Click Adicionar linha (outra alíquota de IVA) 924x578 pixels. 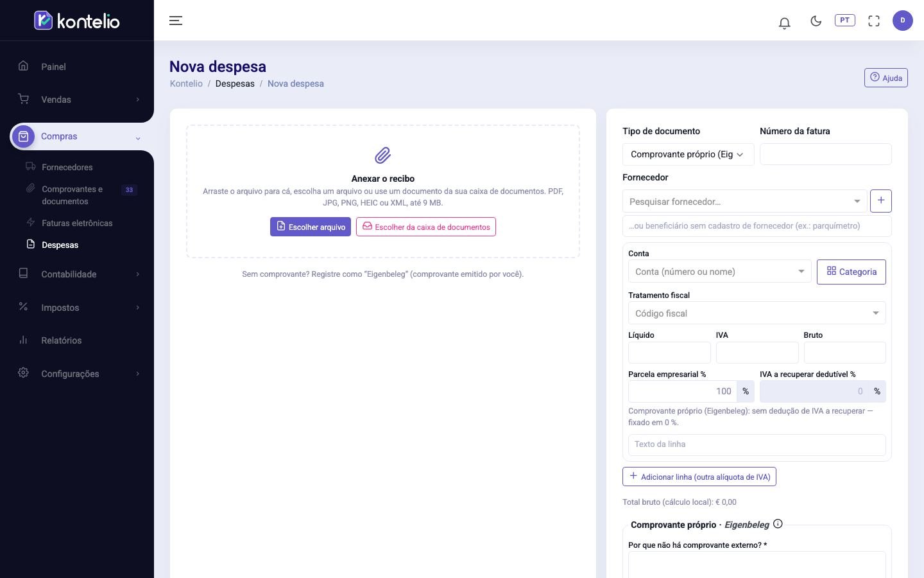(x=699, y=477)
